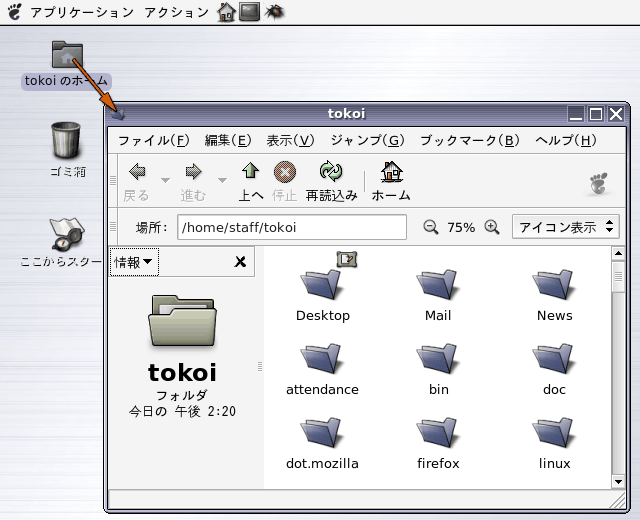Reload the folder with 再読込み
Image resolution: width=640 pixels, height=520 pixels.
coord(331,182)
